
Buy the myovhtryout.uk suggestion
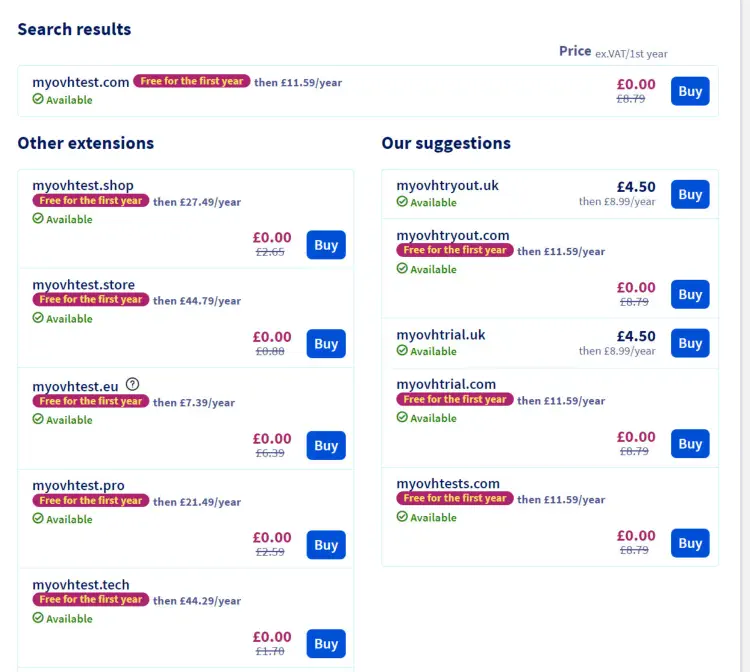coord(690,194)
